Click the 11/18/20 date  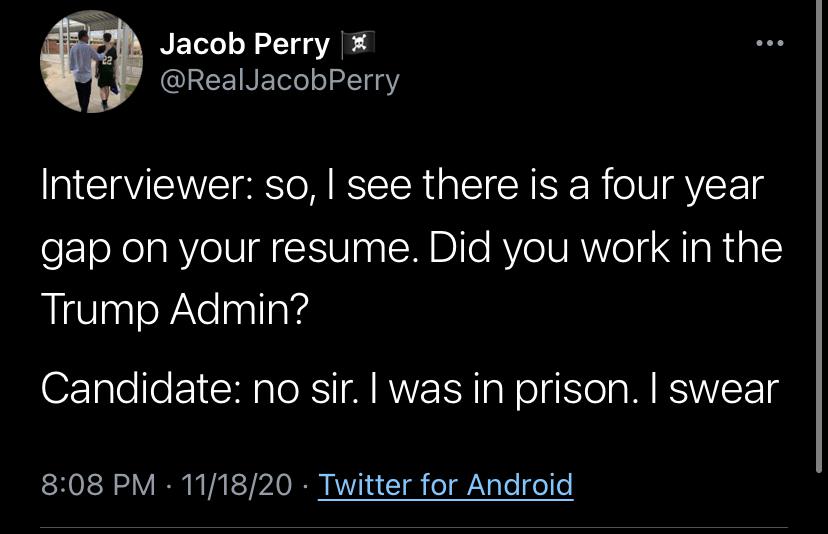point(236,485)
